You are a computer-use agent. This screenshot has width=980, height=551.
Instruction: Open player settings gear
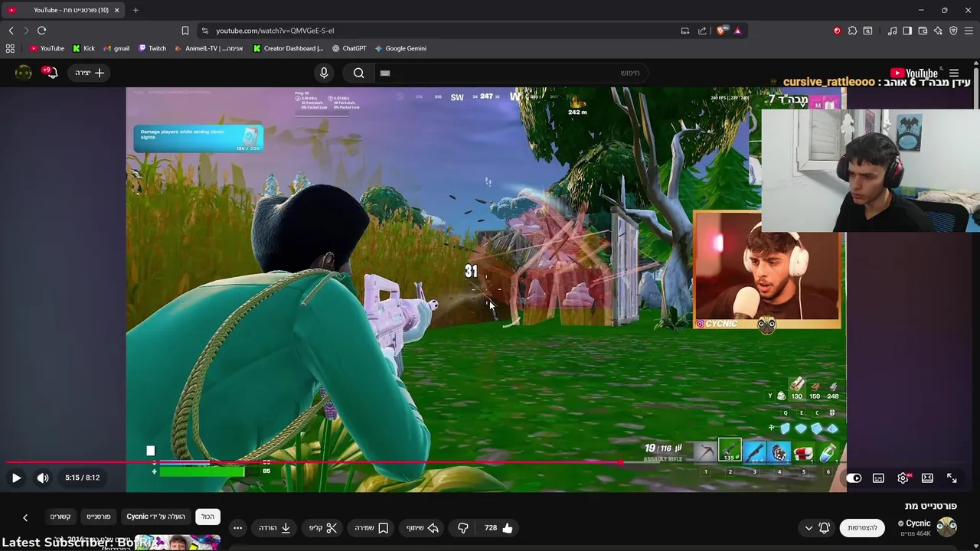[903, 478]
